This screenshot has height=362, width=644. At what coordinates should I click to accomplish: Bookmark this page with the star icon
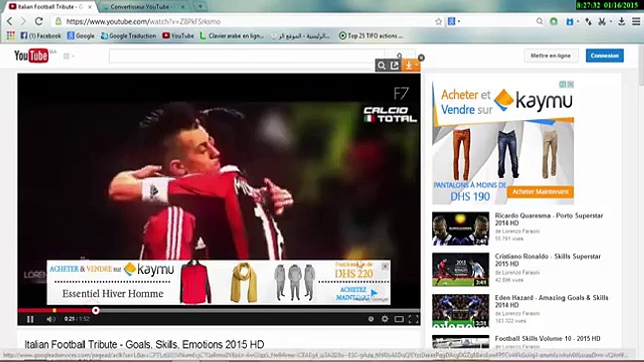pyautogui.click(x=438, y=22)
